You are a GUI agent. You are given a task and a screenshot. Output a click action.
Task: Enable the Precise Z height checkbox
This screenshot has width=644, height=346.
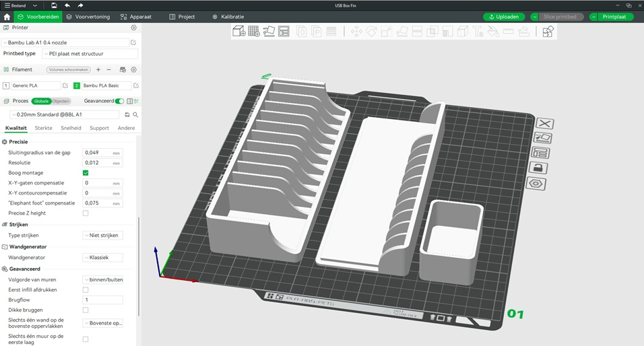[x=86, y=213]
